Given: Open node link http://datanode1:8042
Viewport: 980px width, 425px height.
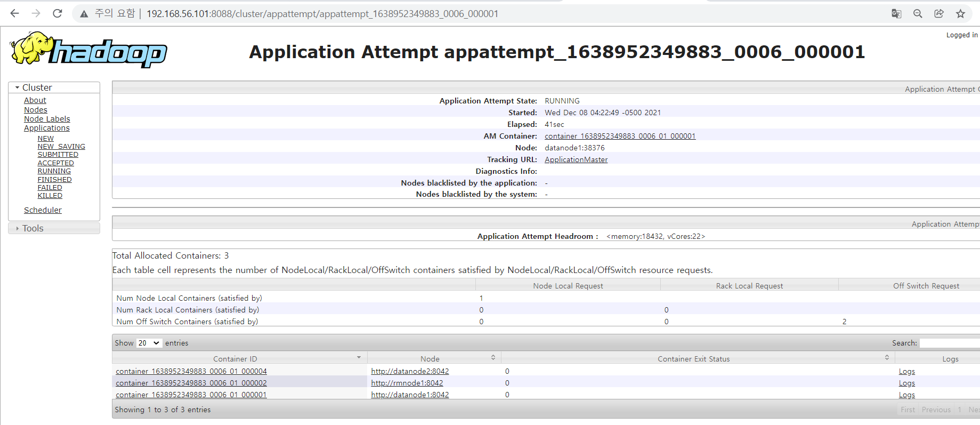Looking at the screenshot, I should [x=410, y=395].
